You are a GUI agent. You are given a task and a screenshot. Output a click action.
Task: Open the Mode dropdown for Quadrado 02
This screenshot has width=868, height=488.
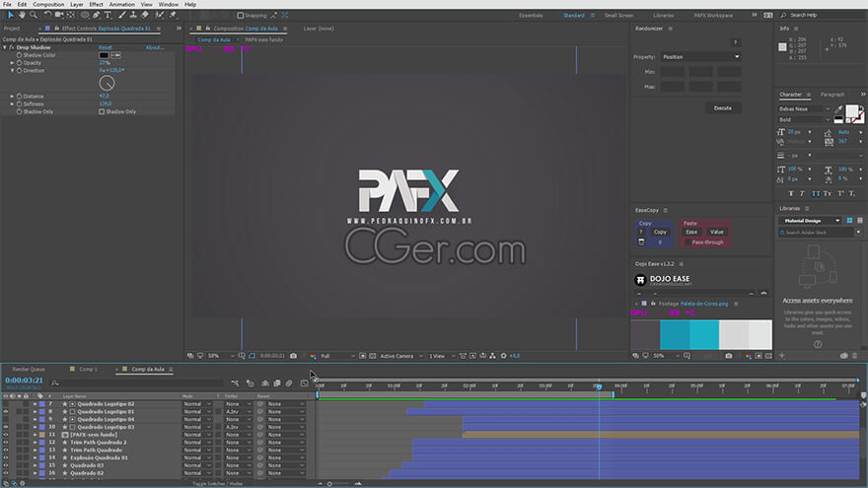[197, 473]
